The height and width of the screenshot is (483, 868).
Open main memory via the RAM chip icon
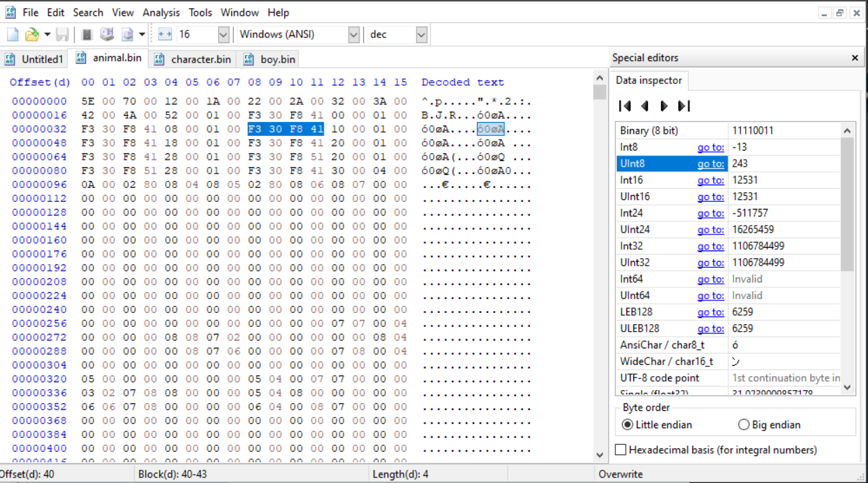[87, 34]
